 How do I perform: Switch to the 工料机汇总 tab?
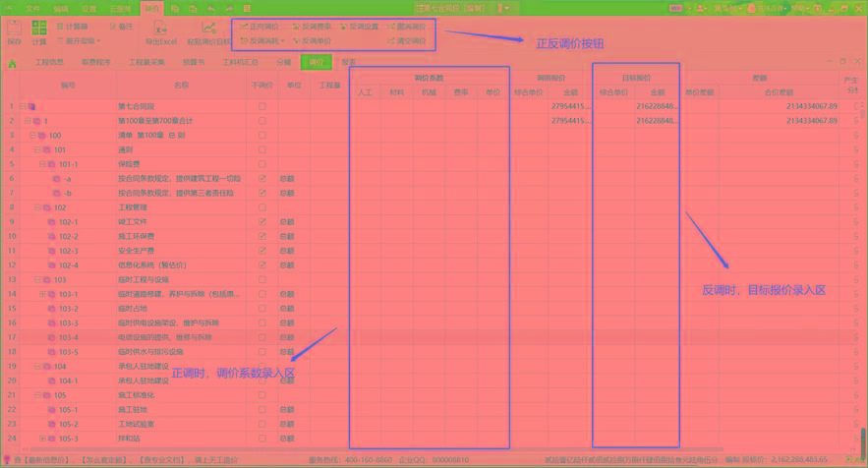pyautogui.click(x=240, y=62)
